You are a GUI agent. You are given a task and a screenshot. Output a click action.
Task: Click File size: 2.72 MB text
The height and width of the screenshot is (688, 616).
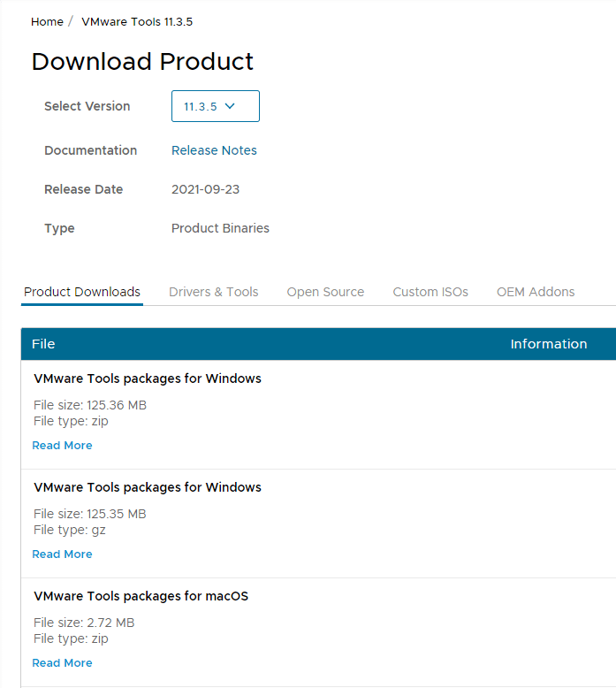[84, 623]
